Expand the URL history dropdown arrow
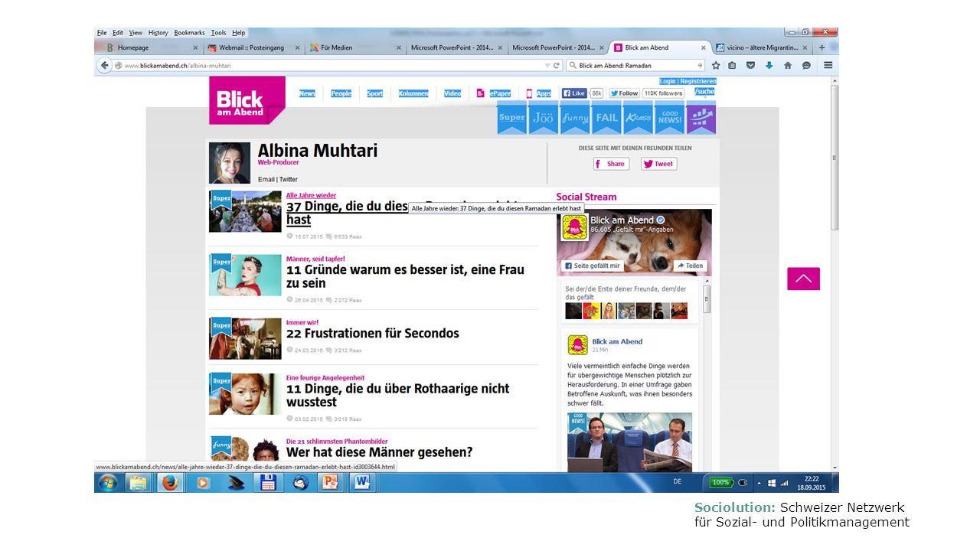 (547, 66)
